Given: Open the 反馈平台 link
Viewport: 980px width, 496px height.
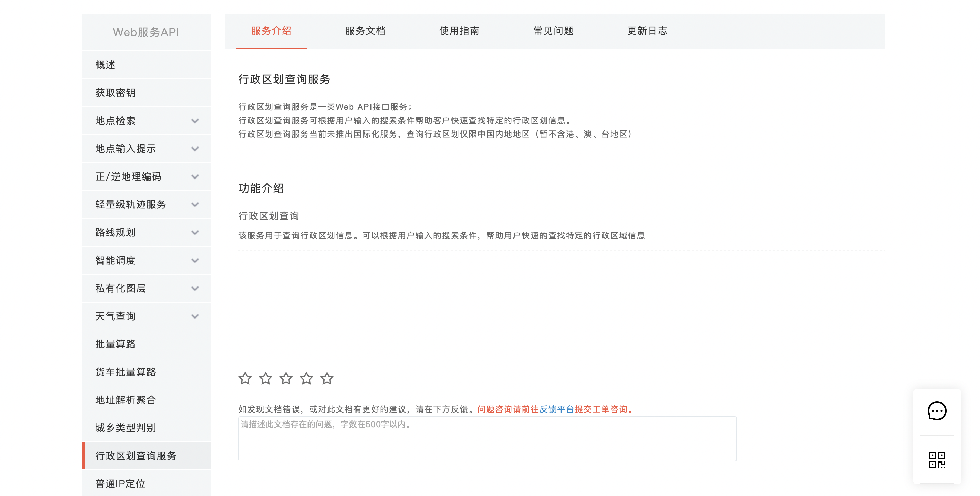Looking at the screenshot, I should click(x=556, y=410).
